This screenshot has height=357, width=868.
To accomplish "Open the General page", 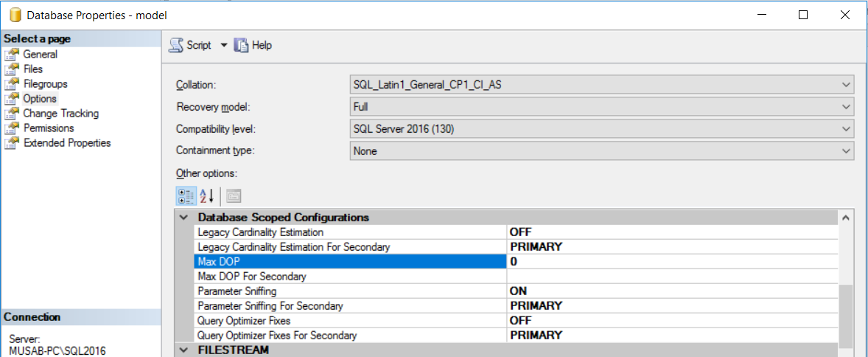I will tap(40, 55).
